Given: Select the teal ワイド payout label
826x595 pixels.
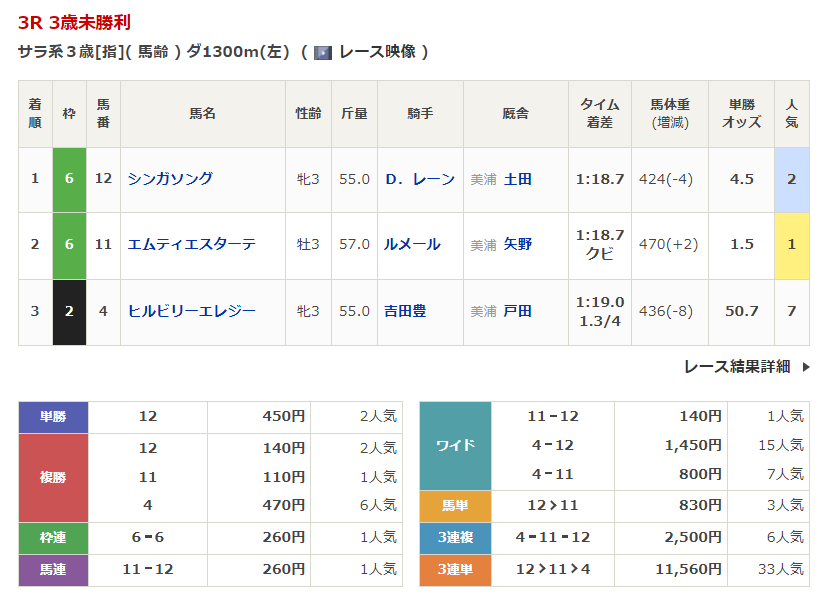Looking at the screenshot, I should (x=455, y=446).
